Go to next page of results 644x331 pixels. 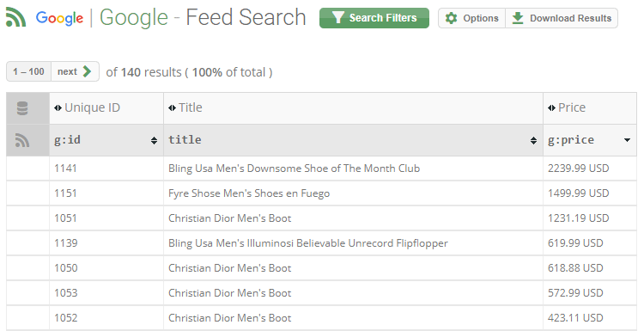pyautogui.click(x=75, y=71)
